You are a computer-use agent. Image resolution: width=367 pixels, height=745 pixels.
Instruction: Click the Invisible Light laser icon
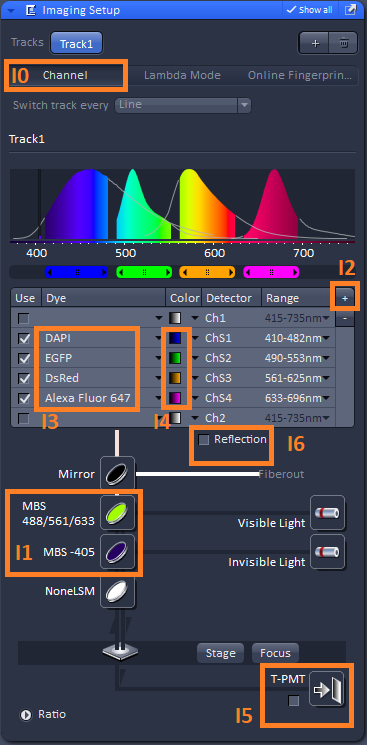coord(327,552)
